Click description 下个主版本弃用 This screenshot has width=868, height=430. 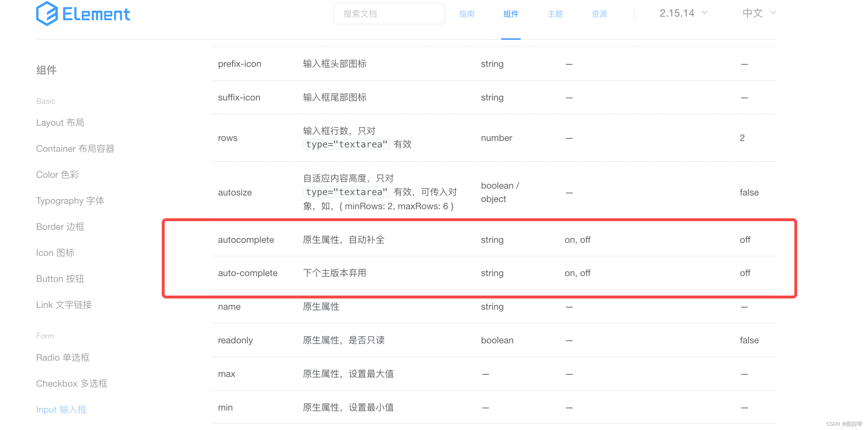[335, 273]
